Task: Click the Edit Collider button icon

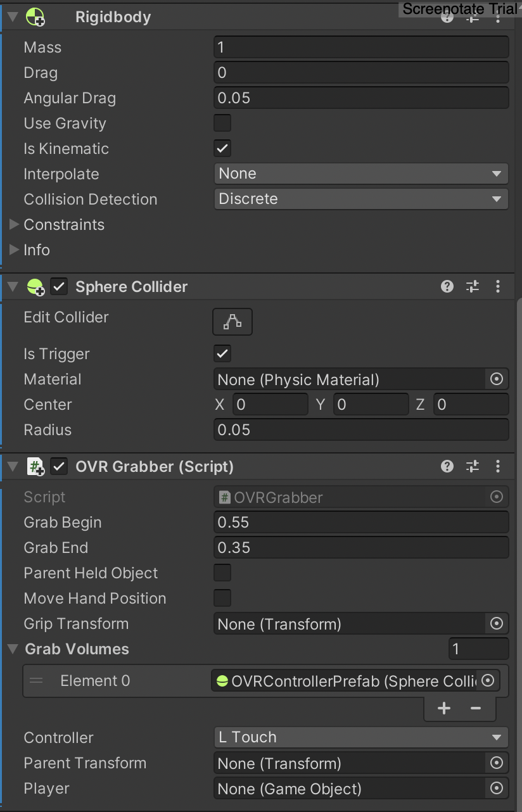Action: click(232, 322)
